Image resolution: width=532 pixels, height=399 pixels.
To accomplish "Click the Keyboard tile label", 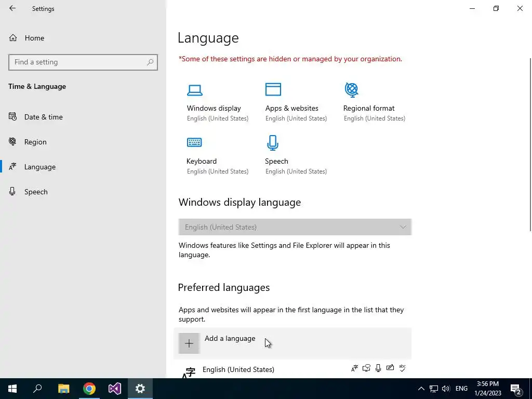I will pos(202,161).
